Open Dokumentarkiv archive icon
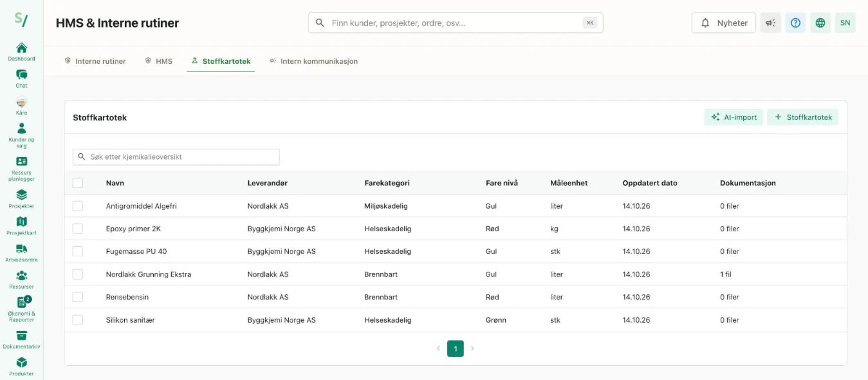This screenshot has width=868, height=380. point(21,336)
